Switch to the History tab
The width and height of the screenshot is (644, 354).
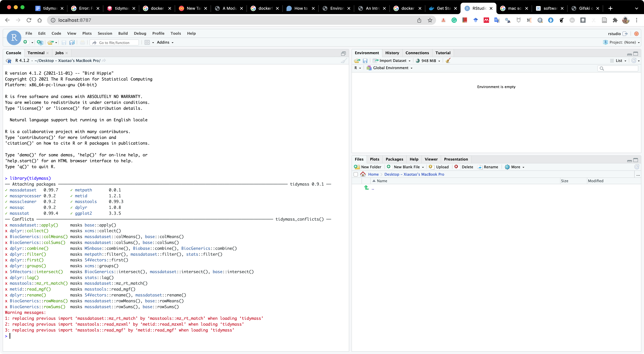tap(392, 53)
